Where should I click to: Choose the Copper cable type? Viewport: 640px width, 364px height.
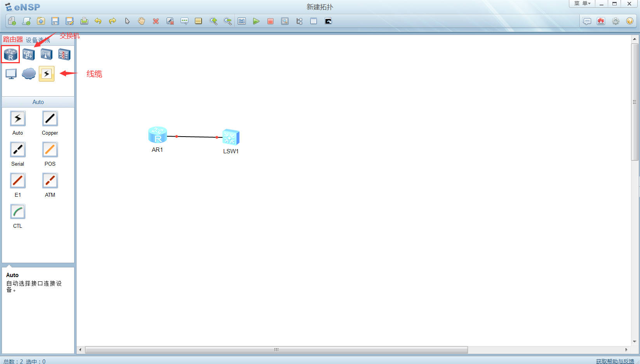click(50, 119)
